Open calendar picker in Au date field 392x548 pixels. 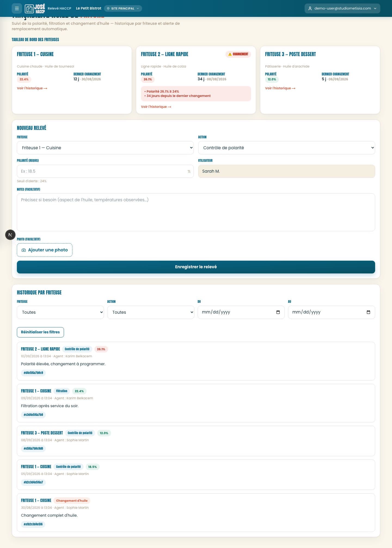[368, 312]
